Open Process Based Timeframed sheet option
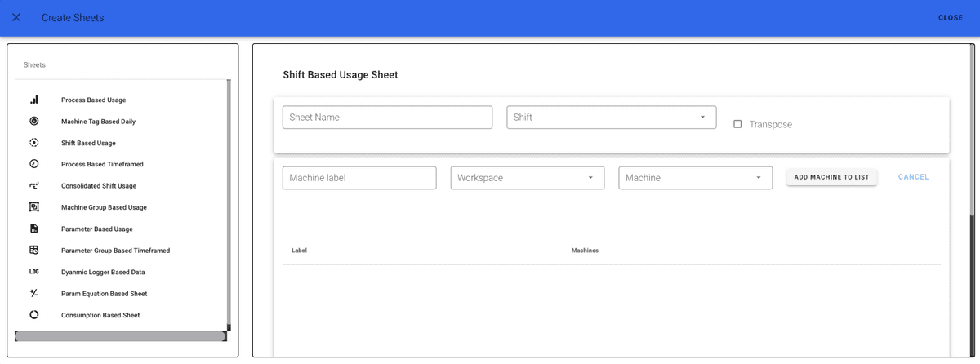The height and width of the screenshot is (364, 980). click(102, 165)
